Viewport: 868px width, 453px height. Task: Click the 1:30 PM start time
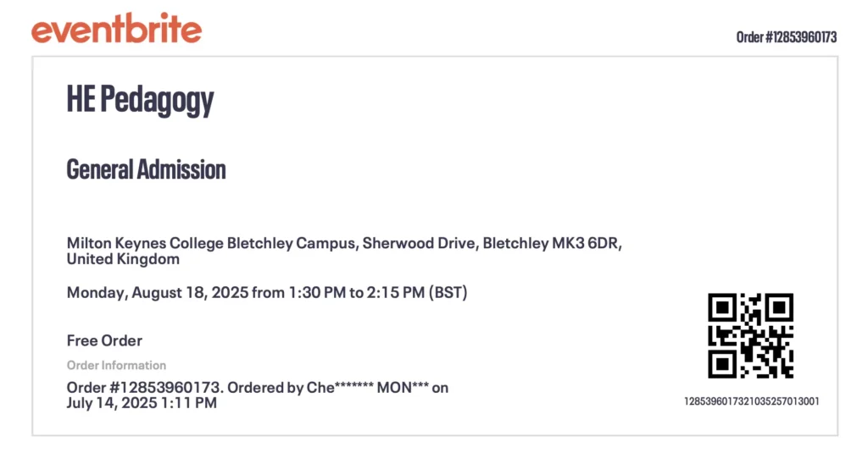(316, 293)
